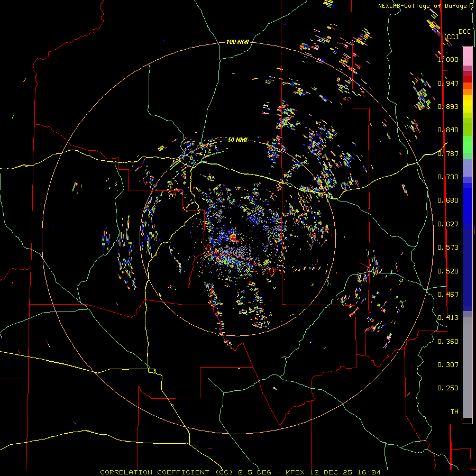This screenshot has width=476, height=476.
Task: Click the Correlation Coefficient KFSX caption at bottom
Action: click(240, 472)
